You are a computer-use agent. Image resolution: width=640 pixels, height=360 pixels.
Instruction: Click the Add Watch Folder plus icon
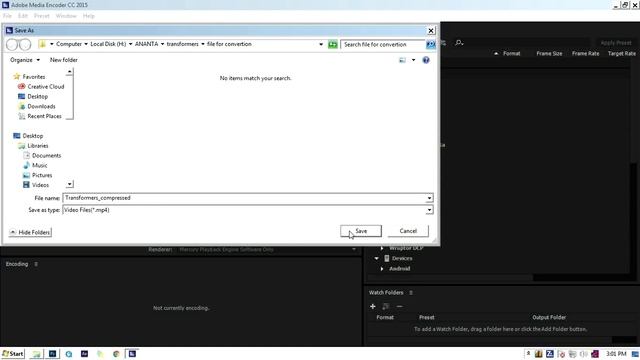(x=373, y=306)
